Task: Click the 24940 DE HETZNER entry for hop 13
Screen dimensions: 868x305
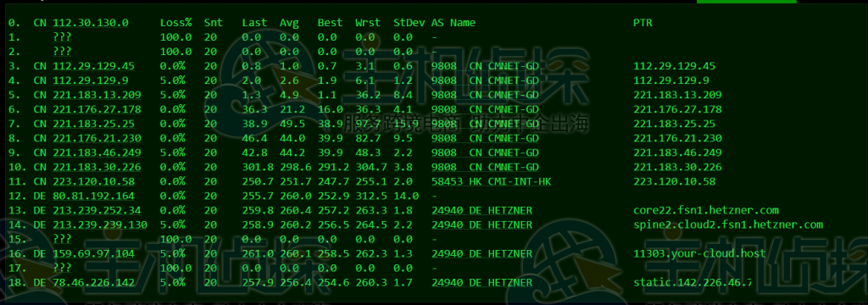Action: click(x=482, y=210)
